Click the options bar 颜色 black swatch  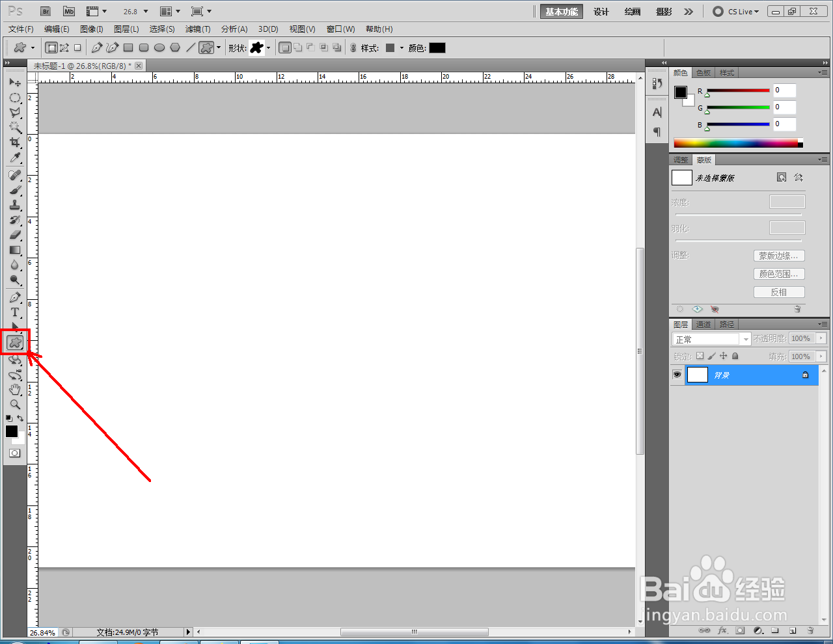(x=437, y=48)
